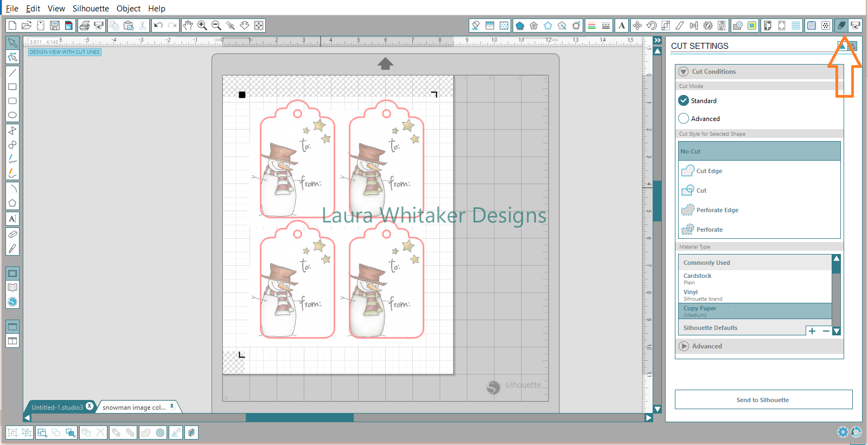868x445 pixels.
Task: Print the design with the printer icon
Action: pos(85,26)
